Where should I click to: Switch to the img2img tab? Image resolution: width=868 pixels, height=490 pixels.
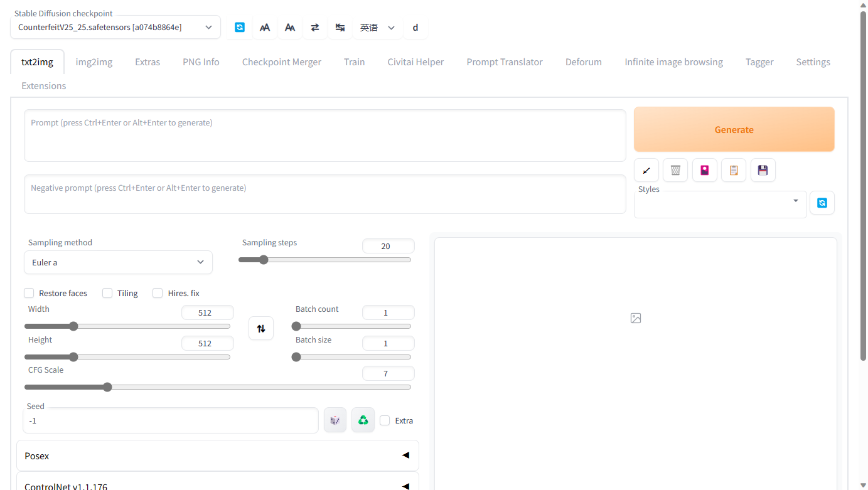point(94,62)
